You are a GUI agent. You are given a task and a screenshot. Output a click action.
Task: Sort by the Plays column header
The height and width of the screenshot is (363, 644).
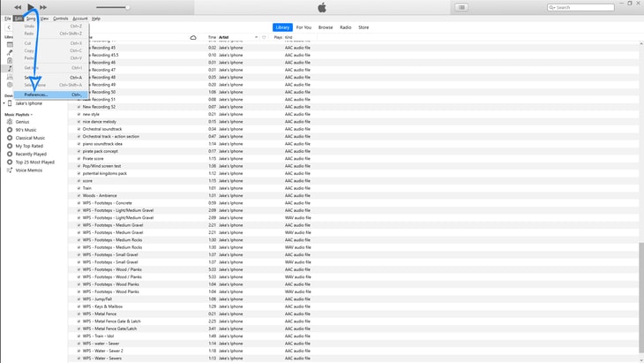[x=278, y=37]
